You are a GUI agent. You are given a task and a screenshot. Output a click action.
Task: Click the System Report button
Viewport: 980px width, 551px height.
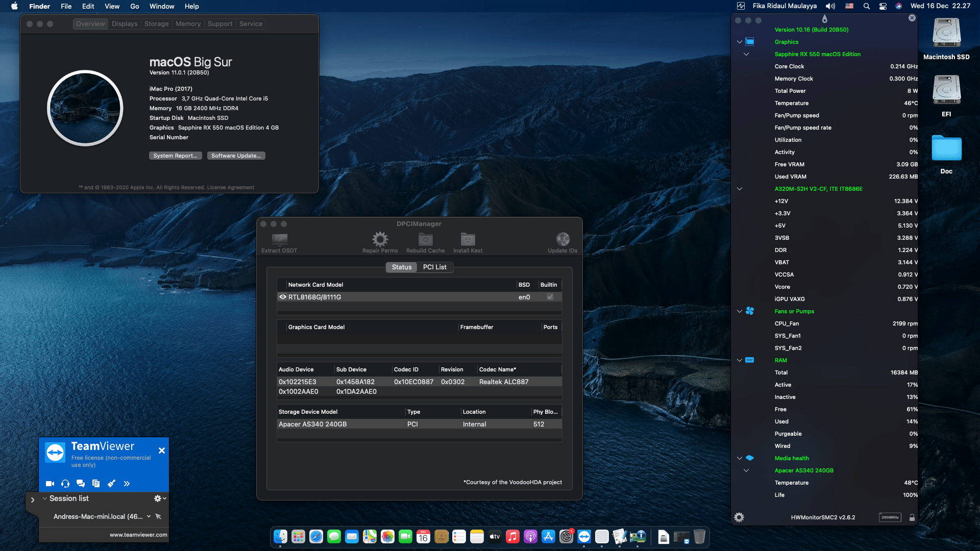tap(175, 155)
